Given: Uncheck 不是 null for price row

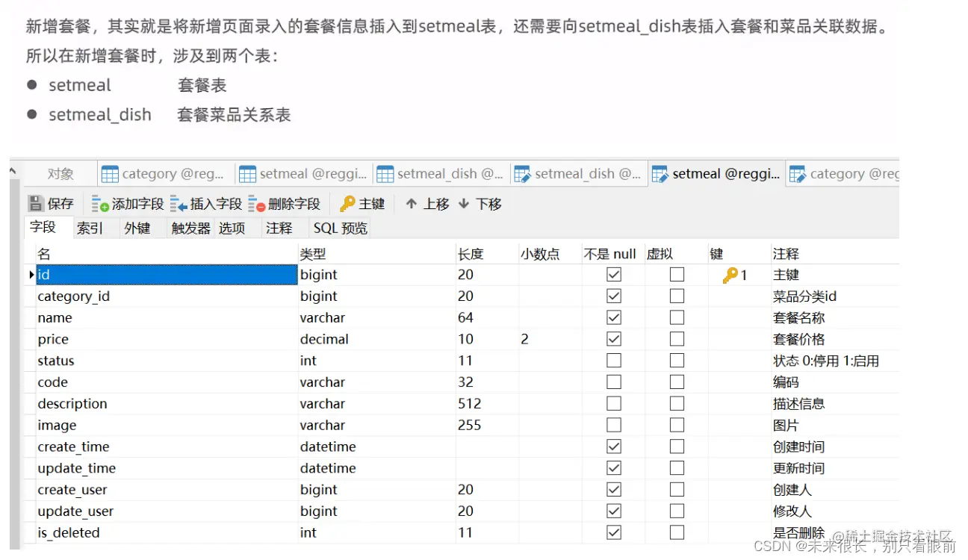Looking at the screenshot, I should 614,339.
